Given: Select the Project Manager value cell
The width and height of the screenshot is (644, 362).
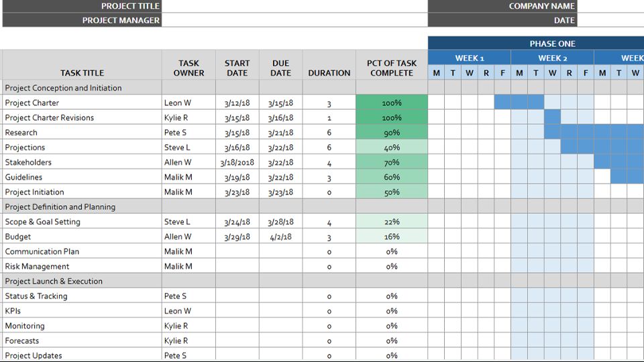Looking at the screenshot, I should pos(294,20).
